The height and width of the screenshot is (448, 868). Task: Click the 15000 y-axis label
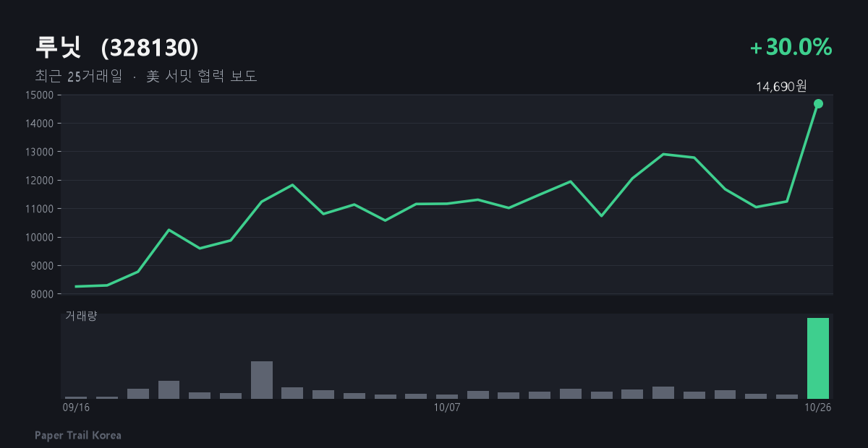[40, 95]
